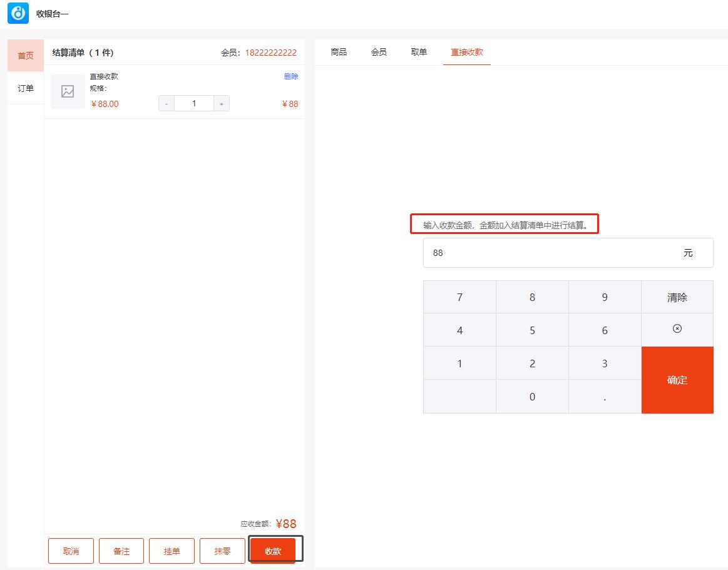Viewport: 728px width, 570px height.
Task: Click 删除 to remove the item
Action: (291, 76)
